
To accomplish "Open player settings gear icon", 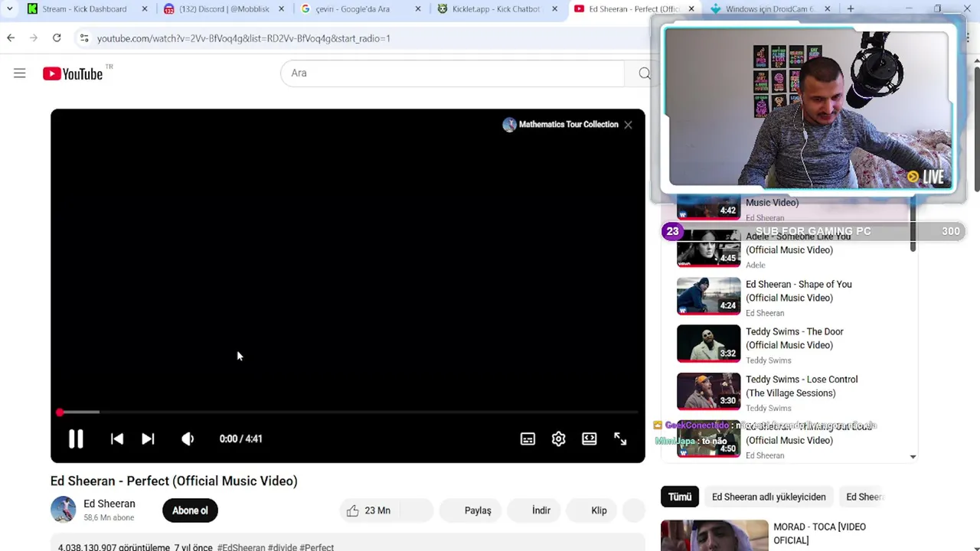I will coord(558,439).
